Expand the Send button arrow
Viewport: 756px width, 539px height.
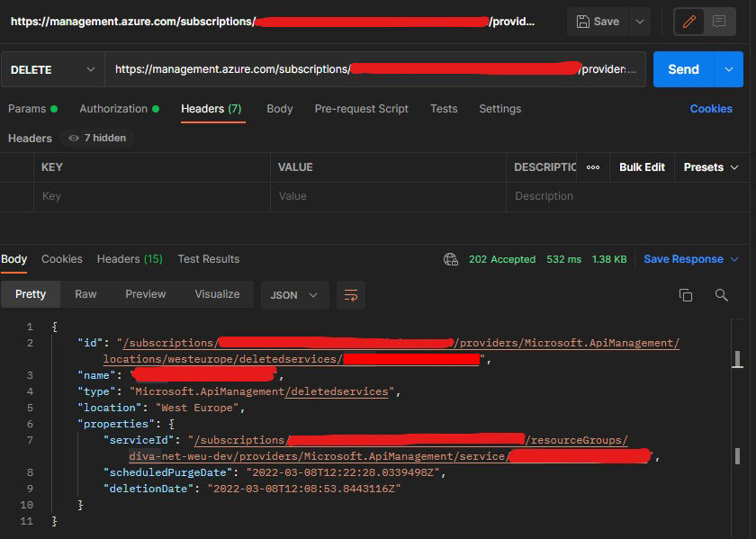(728, 69)
